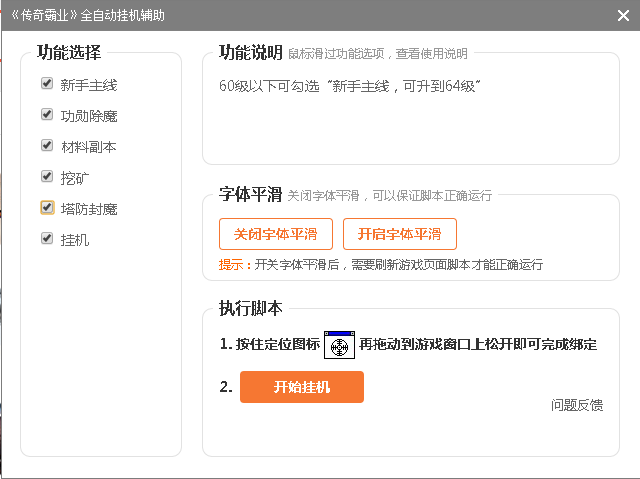Toggle the 塔防封魔 checkbox
The width and height of the screenshot is (640, 479).
click(47, 208)
